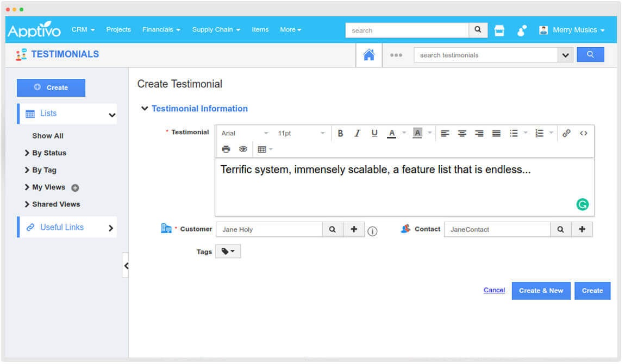The height and width of the screenshot is (364, 625).
Task: Open the preview eye icon in the editor
Action: point(243,148)
